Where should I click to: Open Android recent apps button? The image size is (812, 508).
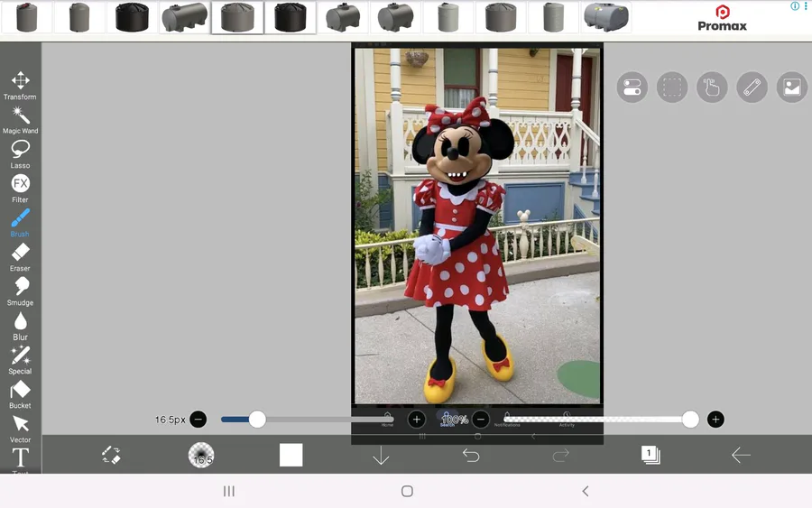pyautogui.click(x=229, y=491)
